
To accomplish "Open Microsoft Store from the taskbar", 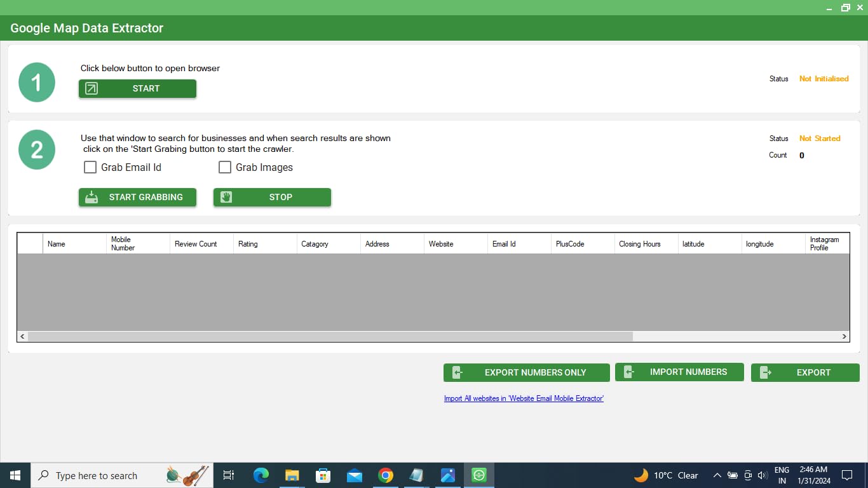I will point(323,475).
